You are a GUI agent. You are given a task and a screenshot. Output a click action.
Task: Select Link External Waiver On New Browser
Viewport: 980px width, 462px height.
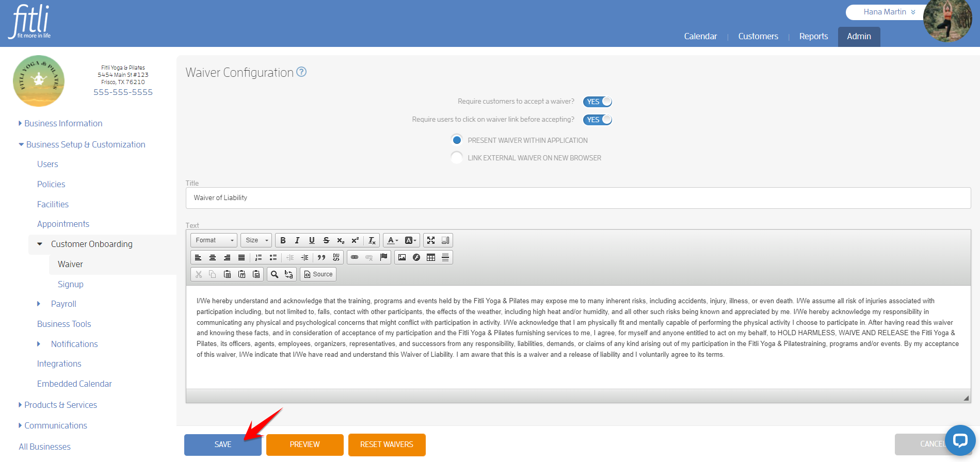click(x=457, y=158)
